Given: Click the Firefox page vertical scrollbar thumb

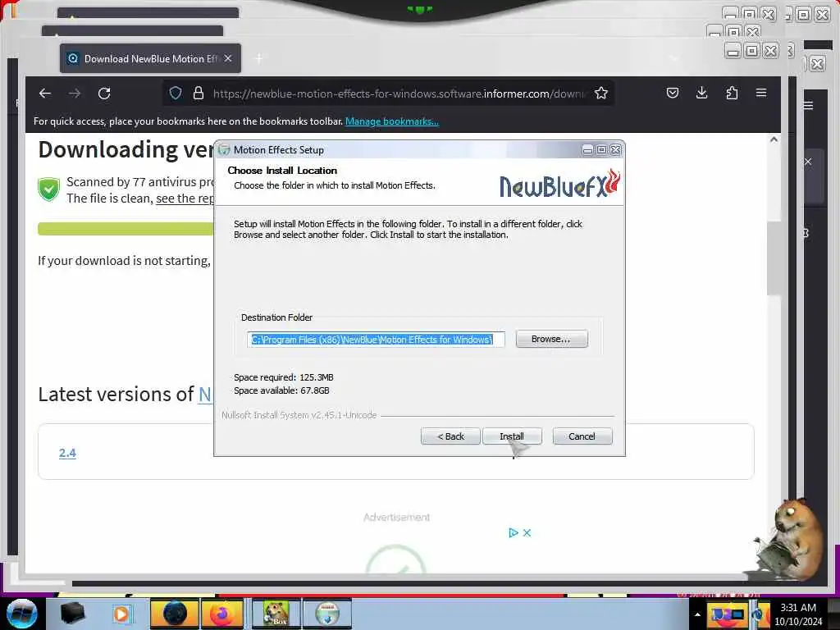Looking at the screenshot, I should tap(774, 258).
